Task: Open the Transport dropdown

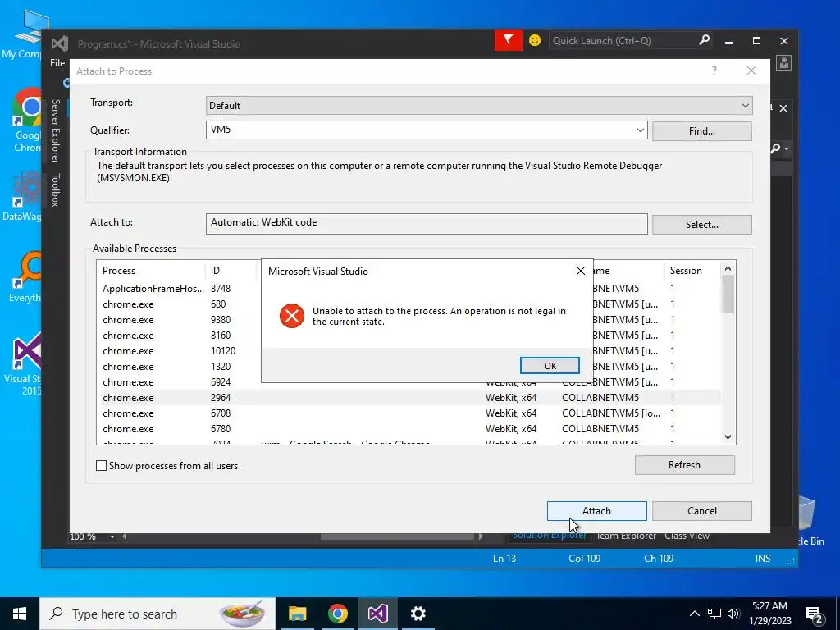Action: click(x=479, y=106)
